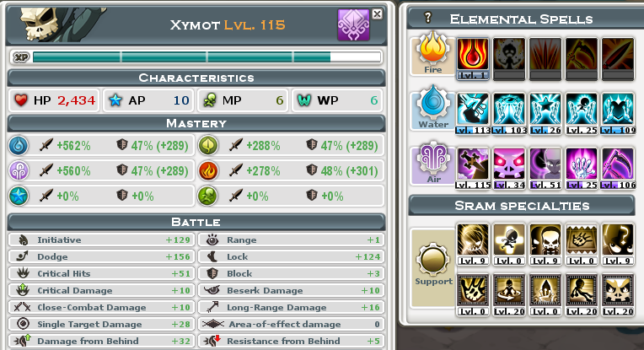
Task: Click the purple guild emblem icon
Action: [x=353, y=24]
